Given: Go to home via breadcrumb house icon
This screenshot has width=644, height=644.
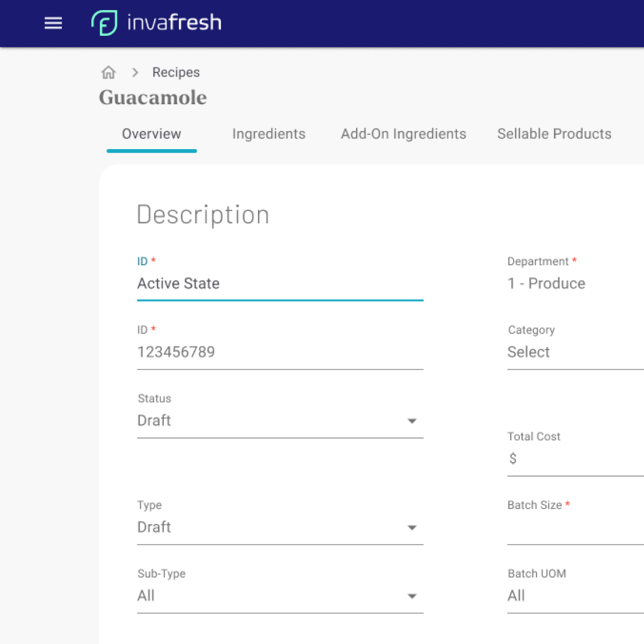Looking at the screenshot, I should tap(108, 73).
